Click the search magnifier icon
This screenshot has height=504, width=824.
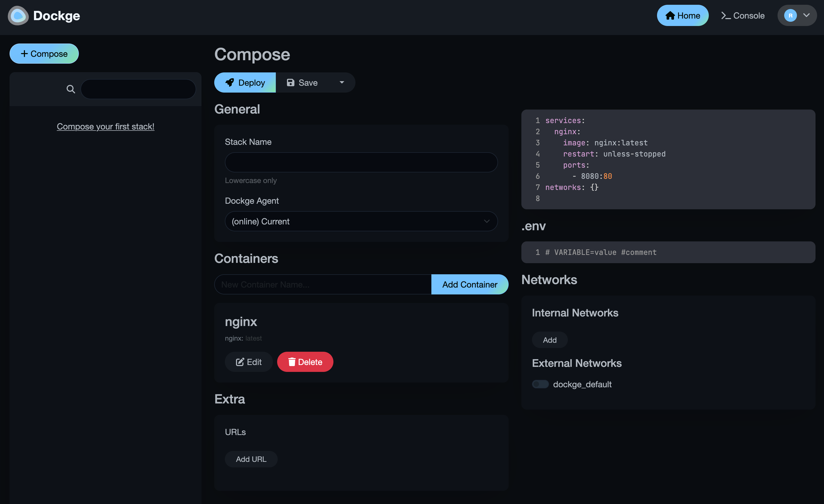point(71,89)
